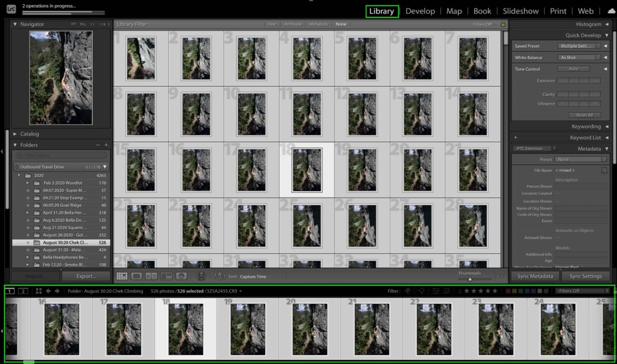Click the Lightroom Classic Lrc logo
Viewport: 617px width, 364px height.
(11, 9)
